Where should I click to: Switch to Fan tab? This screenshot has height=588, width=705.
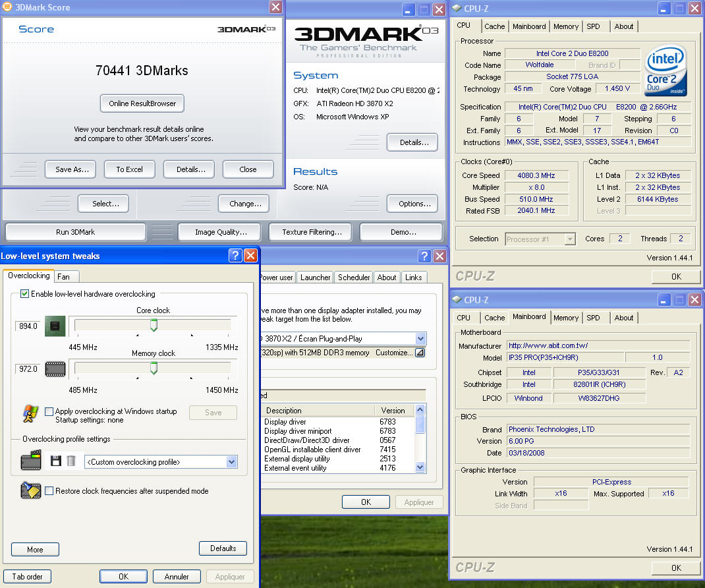pos(67,277)
